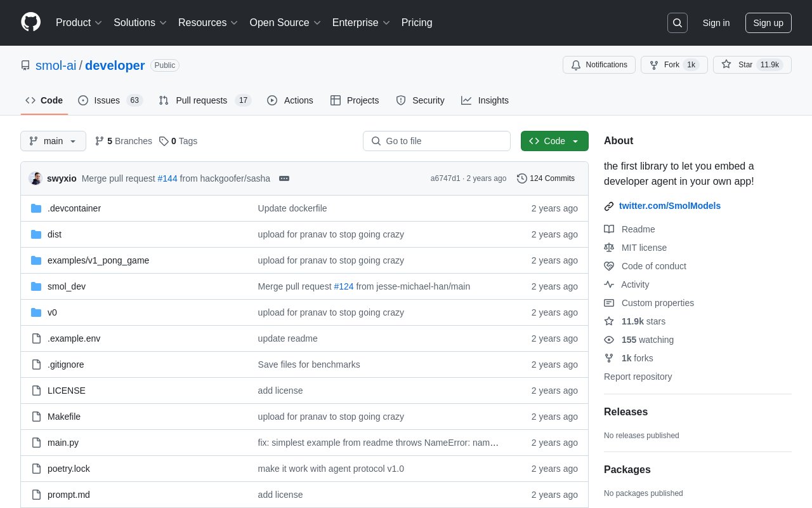Viewport: 812px width, 508px height.
Task: Click Report repository link
Action: click(638, 377)
